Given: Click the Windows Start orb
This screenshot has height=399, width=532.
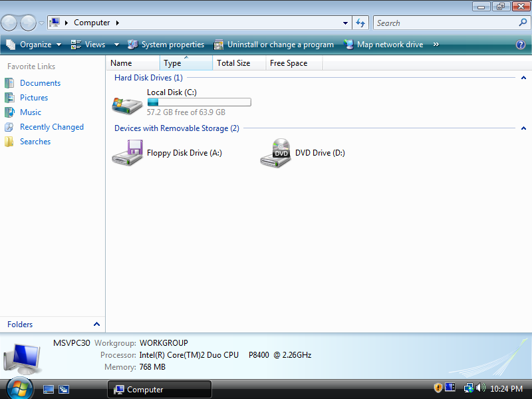Looking at the screenshot, I should point(19,388).
